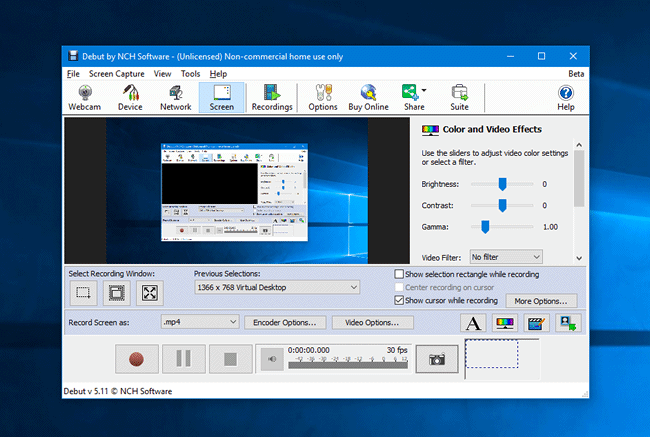The image size is (650, 437).
Task: Click the Brightness slider handle
Action: [x=502, y=184]
